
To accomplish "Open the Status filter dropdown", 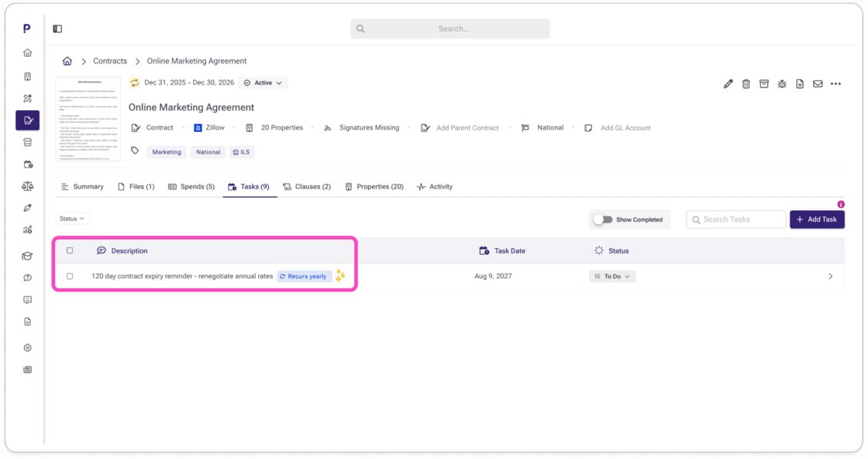I will point(72,219).
